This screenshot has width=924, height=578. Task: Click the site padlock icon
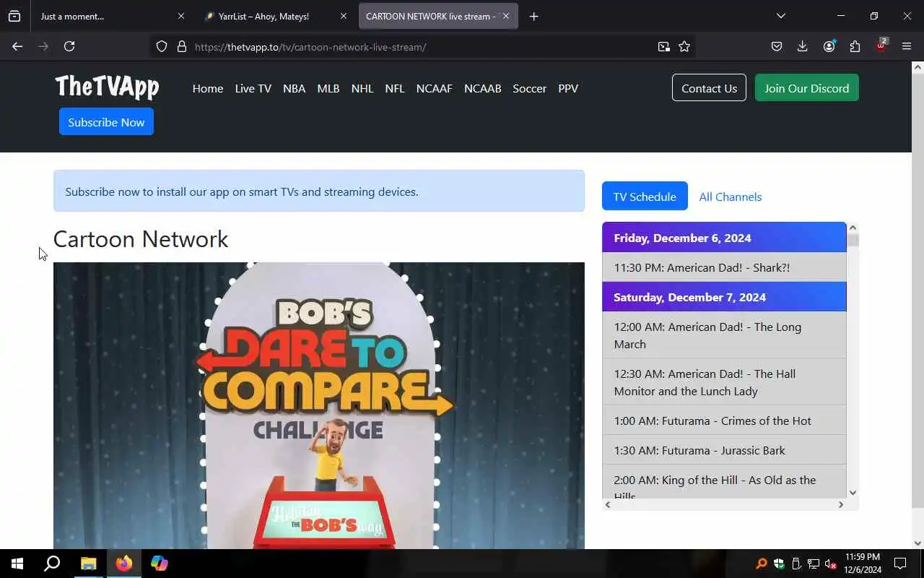pyautogui.click(x=182, y=46)
